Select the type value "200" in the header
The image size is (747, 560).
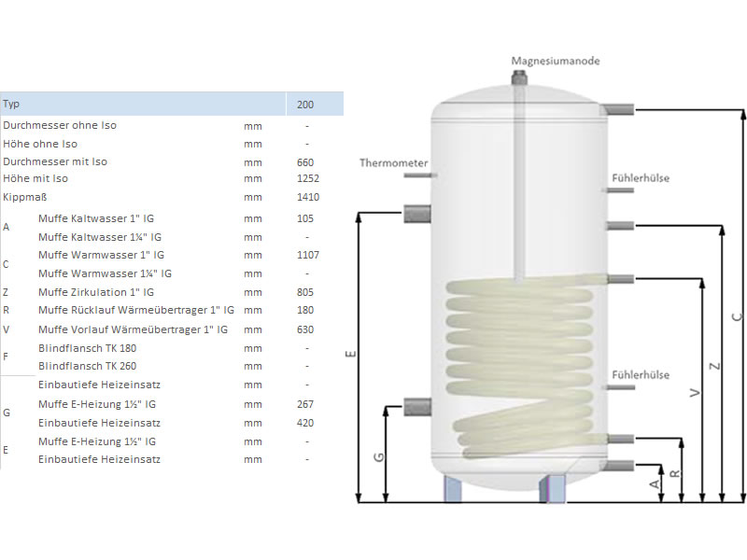(x=305, y=105)
